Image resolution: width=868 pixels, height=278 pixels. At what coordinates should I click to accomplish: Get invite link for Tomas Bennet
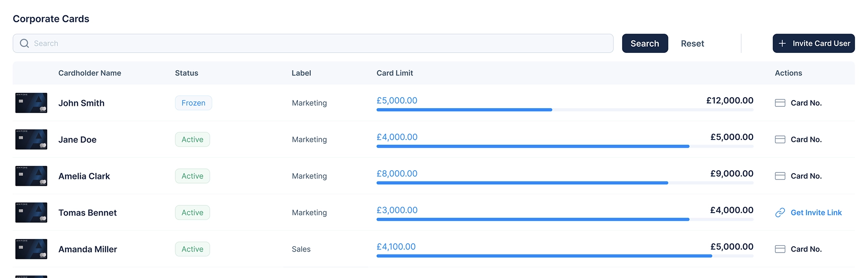click(816, 213)
